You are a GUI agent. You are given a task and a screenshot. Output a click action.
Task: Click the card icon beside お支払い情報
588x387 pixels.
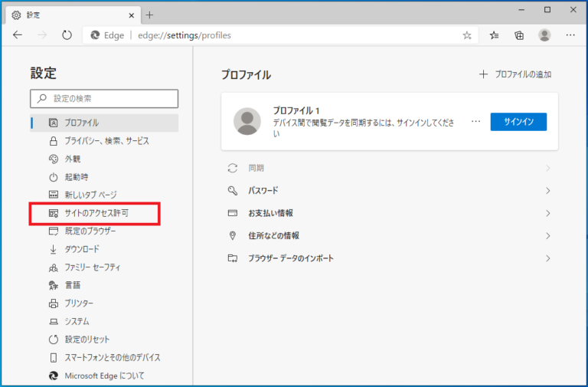(233, 213)
